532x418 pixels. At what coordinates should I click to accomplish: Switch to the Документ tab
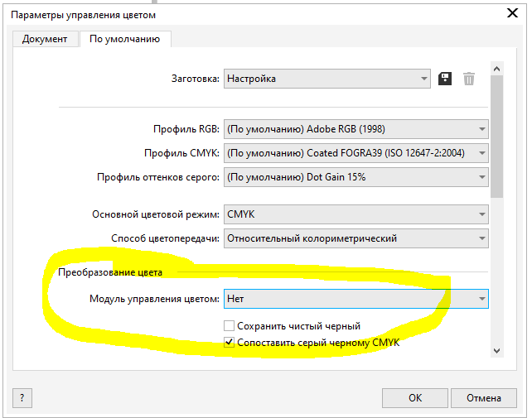point(45,39)
